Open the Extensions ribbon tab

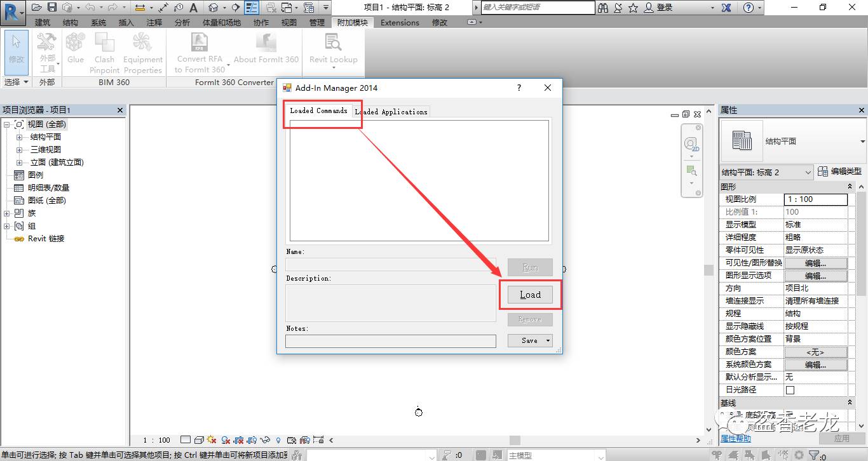[x=400, y=22]
